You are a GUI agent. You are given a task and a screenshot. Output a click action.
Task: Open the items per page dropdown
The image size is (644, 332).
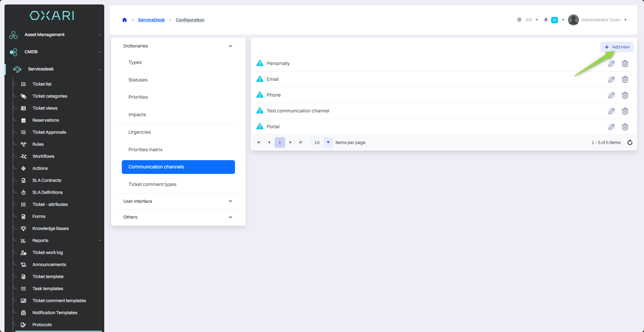coord(328,143)
